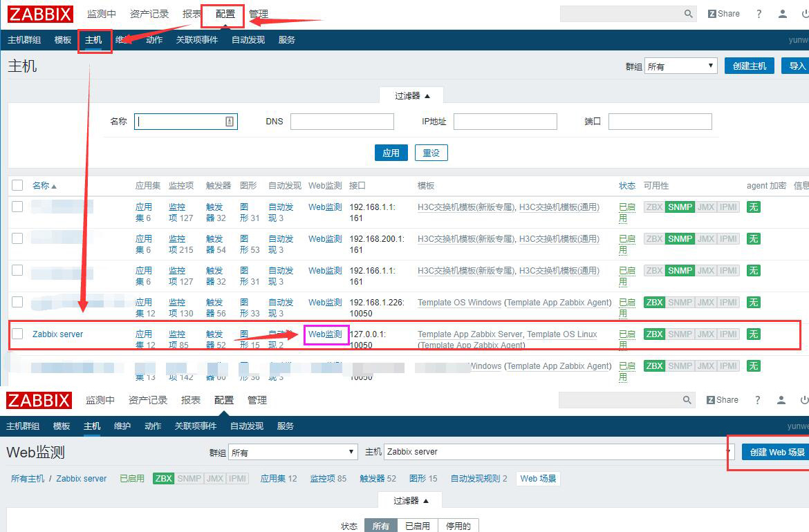Viewport: 809px width, 532px height.
Task: Open the 所有主机 breadcrumb link
Action: (x=28, y=478)
